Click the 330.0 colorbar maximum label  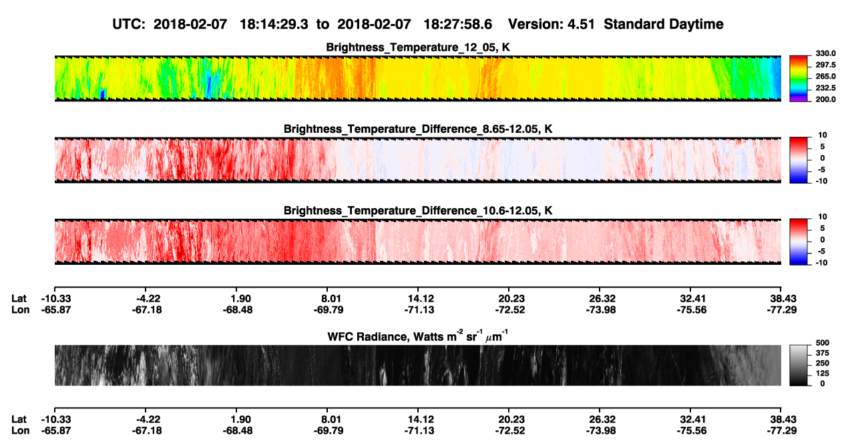pos(825,53)
